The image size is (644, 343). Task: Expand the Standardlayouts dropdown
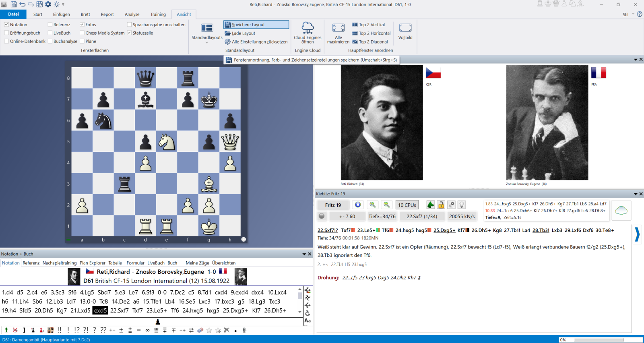pyautogui.click(x=207, y=42)
